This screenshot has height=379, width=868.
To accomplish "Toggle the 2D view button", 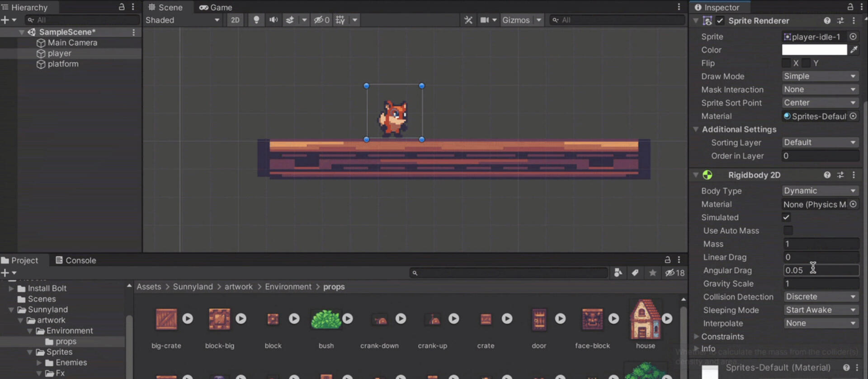I will pos(235,20).
